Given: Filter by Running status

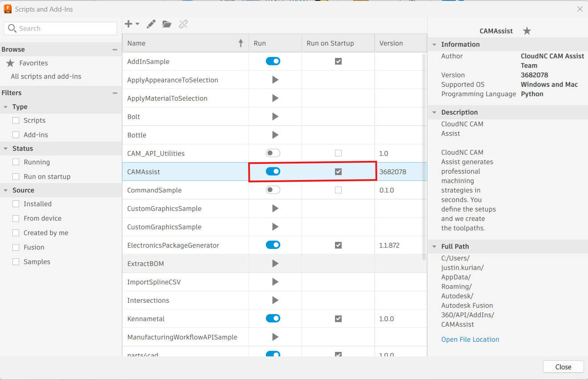Looking at the screenshot, I should click(x=16, y=162).
